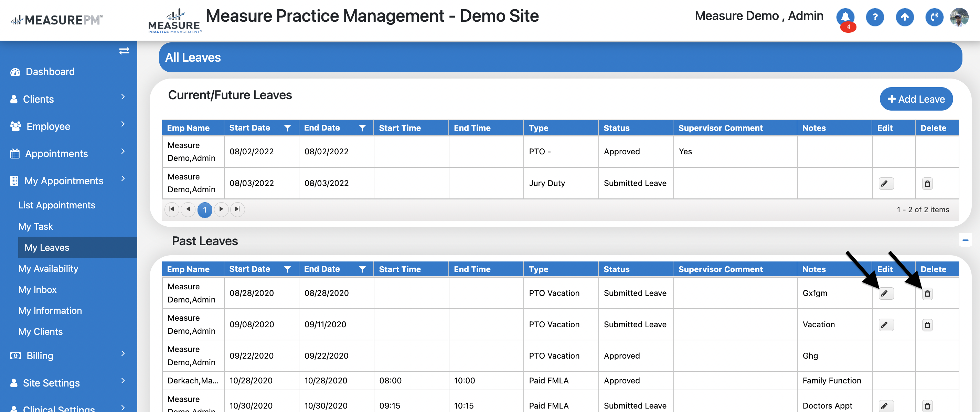Click the Add Leave button
The width and height of the screenshot is (980, 412).
916,99
